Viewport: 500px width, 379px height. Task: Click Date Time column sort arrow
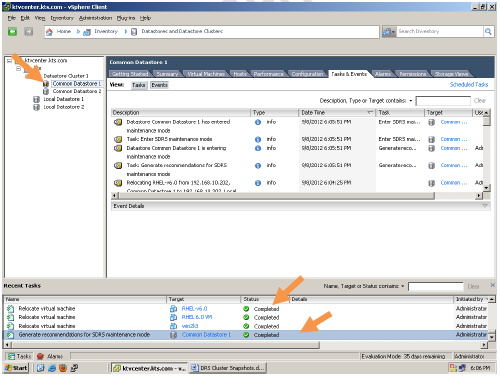370,113
